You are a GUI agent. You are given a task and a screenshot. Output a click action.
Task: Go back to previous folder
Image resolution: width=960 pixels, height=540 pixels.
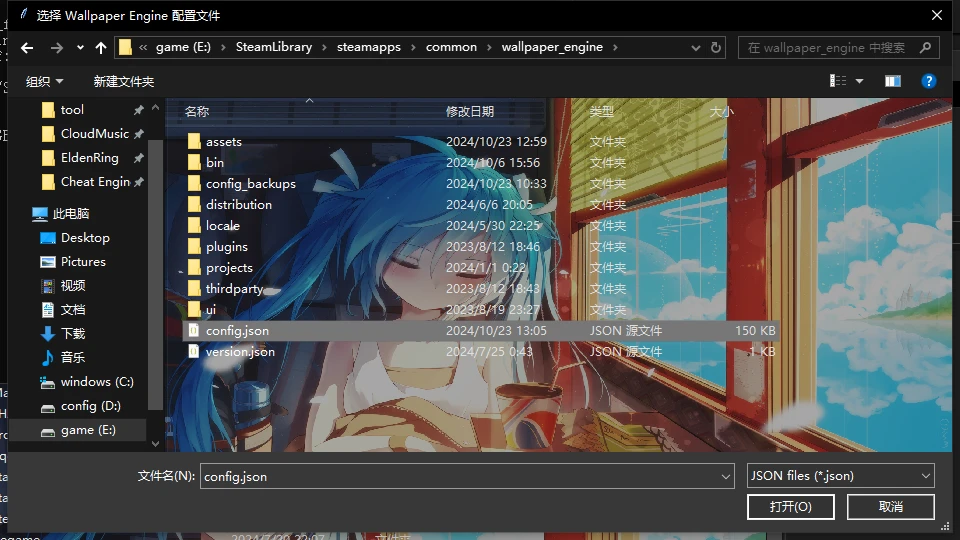(27, 48)
